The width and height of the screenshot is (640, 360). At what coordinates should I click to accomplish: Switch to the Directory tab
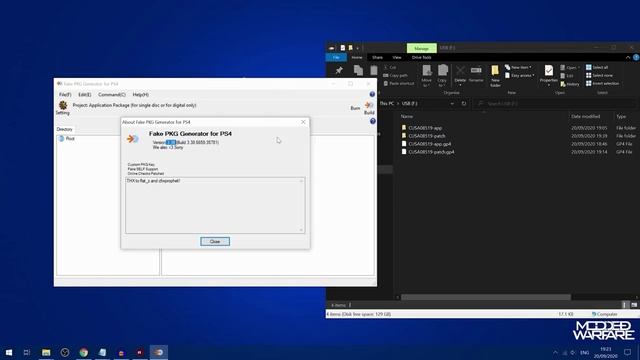click(64, 129)
